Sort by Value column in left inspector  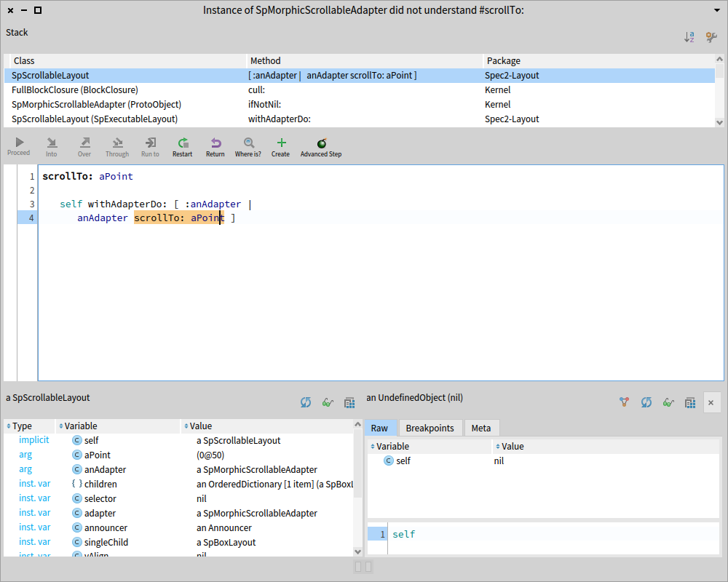(x=267, y=426)
